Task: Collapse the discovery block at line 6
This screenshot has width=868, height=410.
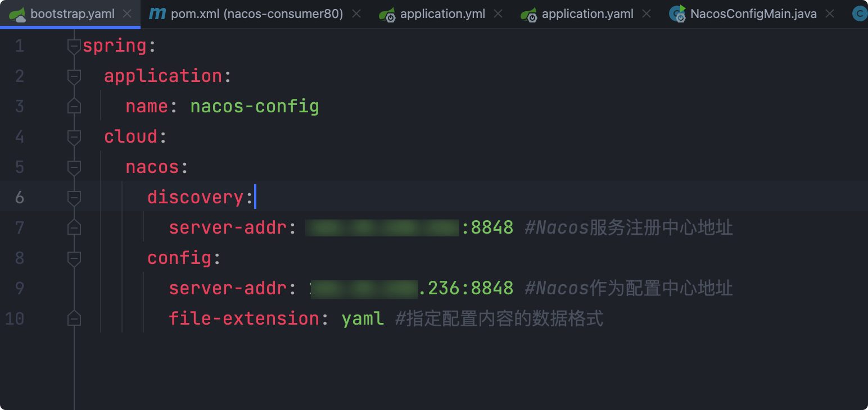Action: (x=74, y=197)
